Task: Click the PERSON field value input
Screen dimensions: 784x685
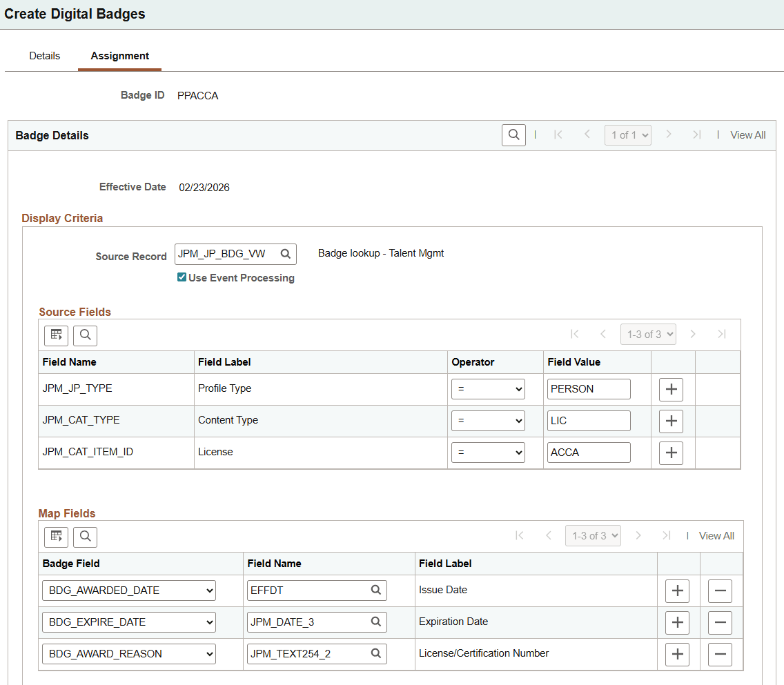Action: [589, 389]
